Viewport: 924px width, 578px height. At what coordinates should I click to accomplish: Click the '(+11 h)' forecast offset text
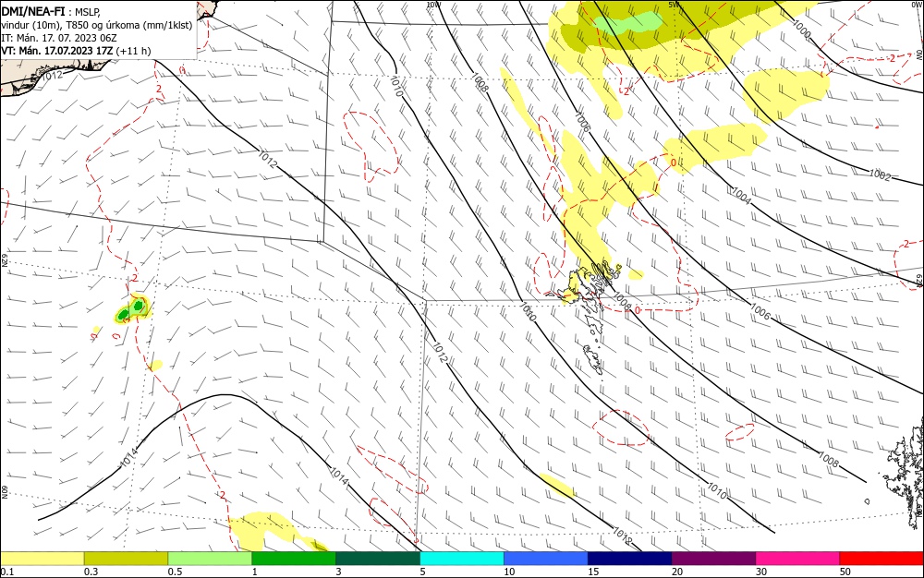(133, 51)
